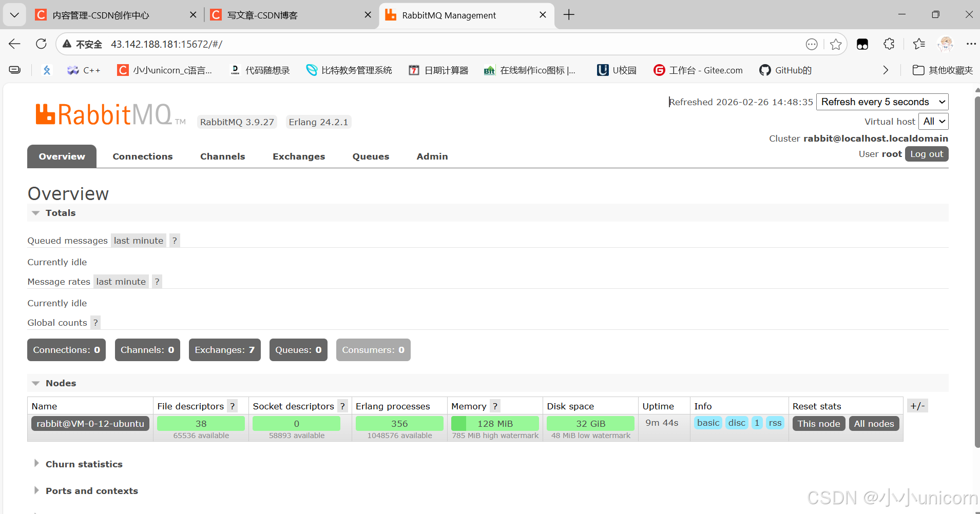Click the feedback smiley icon in address bar

coord(812,44)
